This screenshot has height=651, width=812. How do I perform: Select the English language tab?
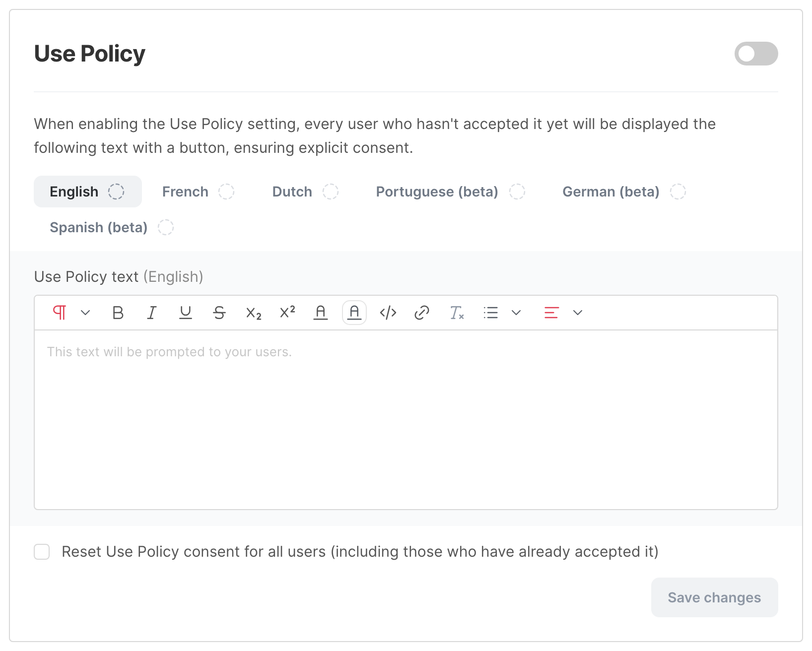[x=88, y=192]
